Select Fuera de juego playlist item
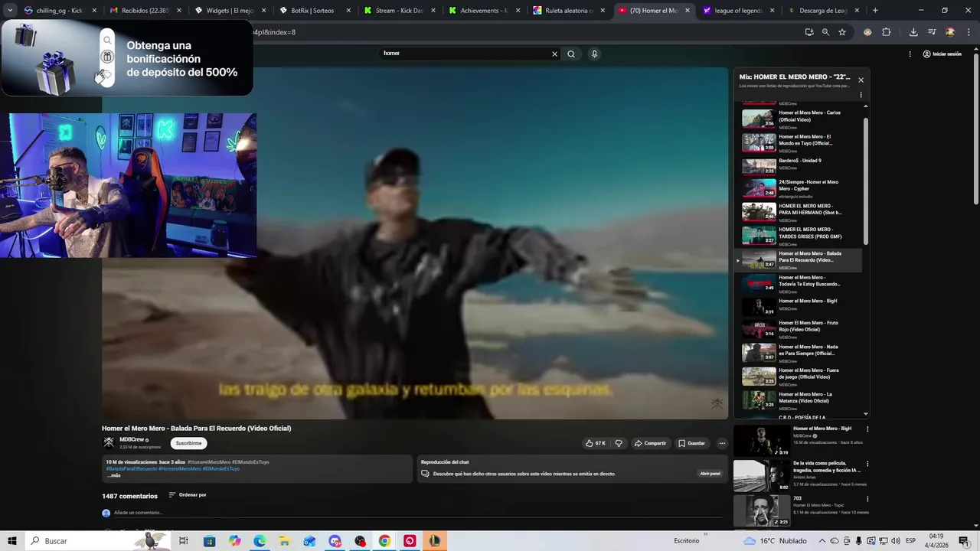Screen dimensions: 980x551 799,377
